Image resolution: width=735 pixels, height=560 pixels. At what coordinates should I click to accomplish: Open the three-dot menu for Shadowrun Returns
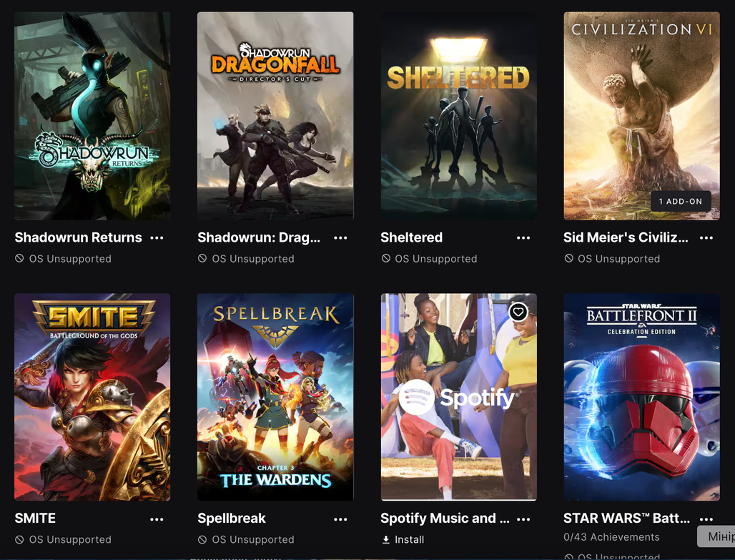157,237
